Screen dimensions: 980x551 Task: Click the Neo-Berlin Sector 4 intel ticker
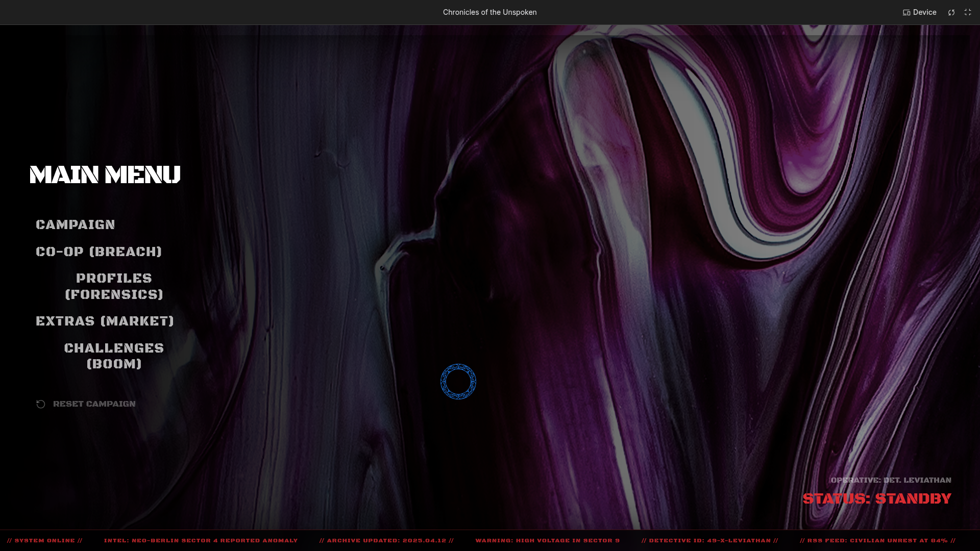point(201,541)
